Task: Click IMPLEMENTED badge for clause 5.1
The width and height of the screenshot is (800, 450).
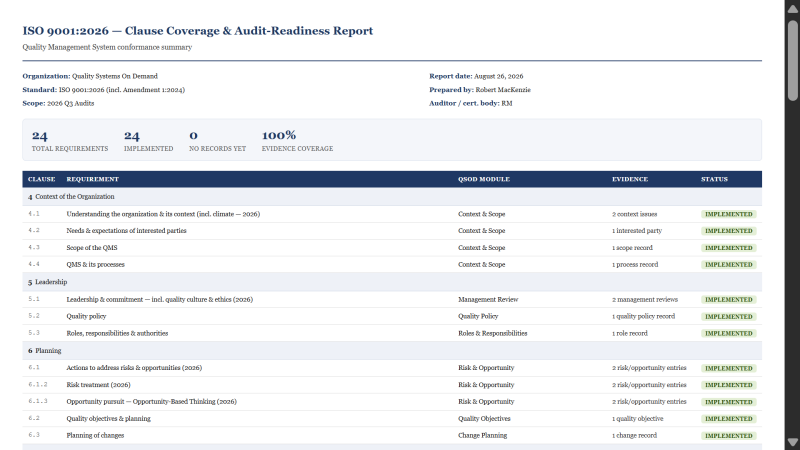Action: click(729, 299)
